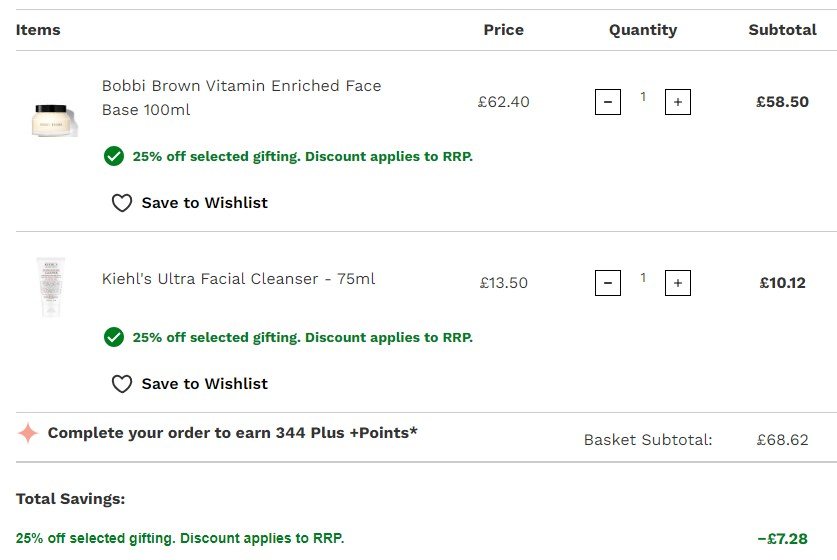Increase quantity of Bobbi Brown Face Base
Screen dimensions: 837x560
click(x=678, y=102)
